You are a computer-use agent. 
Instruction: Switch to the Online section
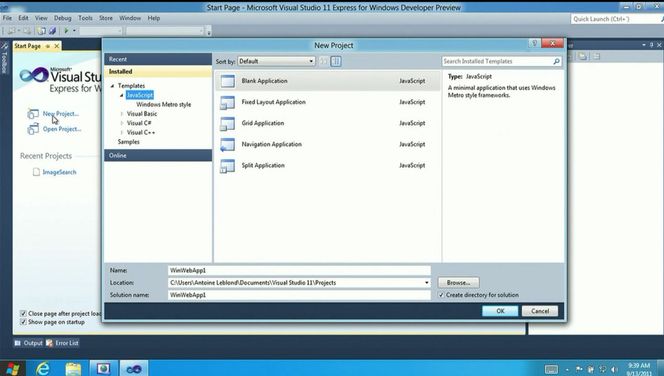158,155
